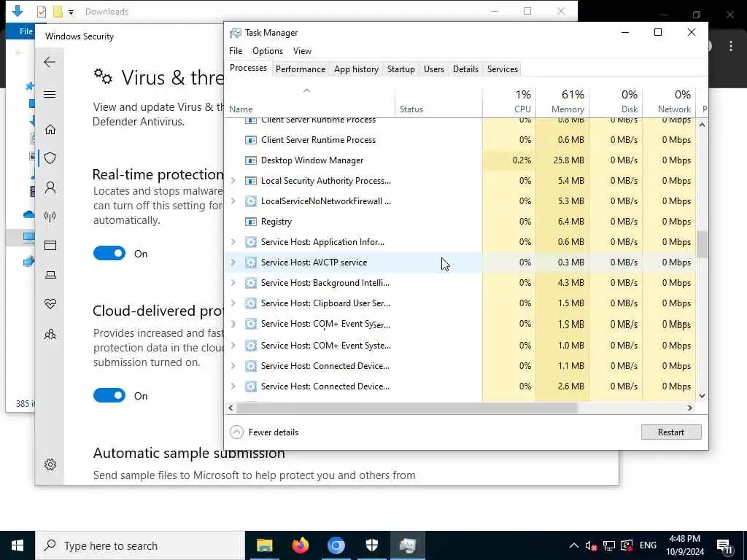Click the Windows Security back arrow
Screen dimensions: 747x560
click(x=50, y=62)
